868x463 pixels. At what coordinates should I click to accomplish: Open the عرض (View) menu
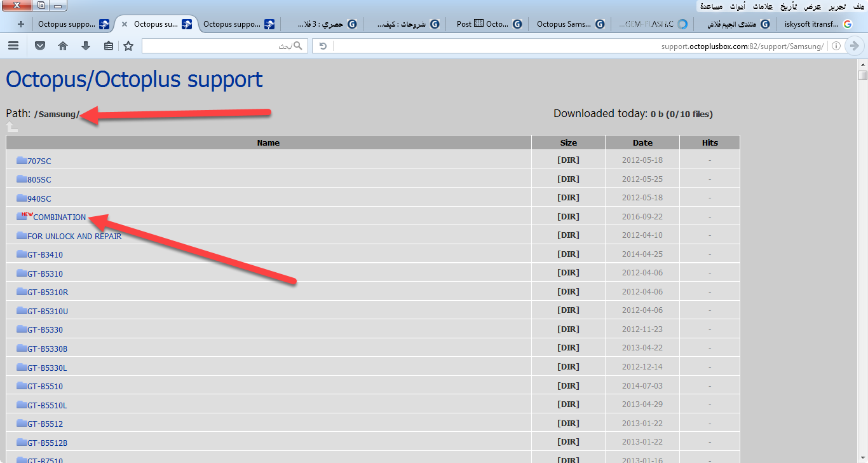pos(813,6)
